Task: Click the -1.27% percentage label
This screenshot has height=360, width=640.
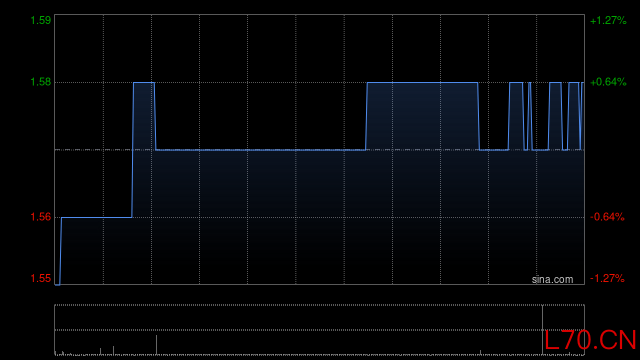Action: [607, 278]
